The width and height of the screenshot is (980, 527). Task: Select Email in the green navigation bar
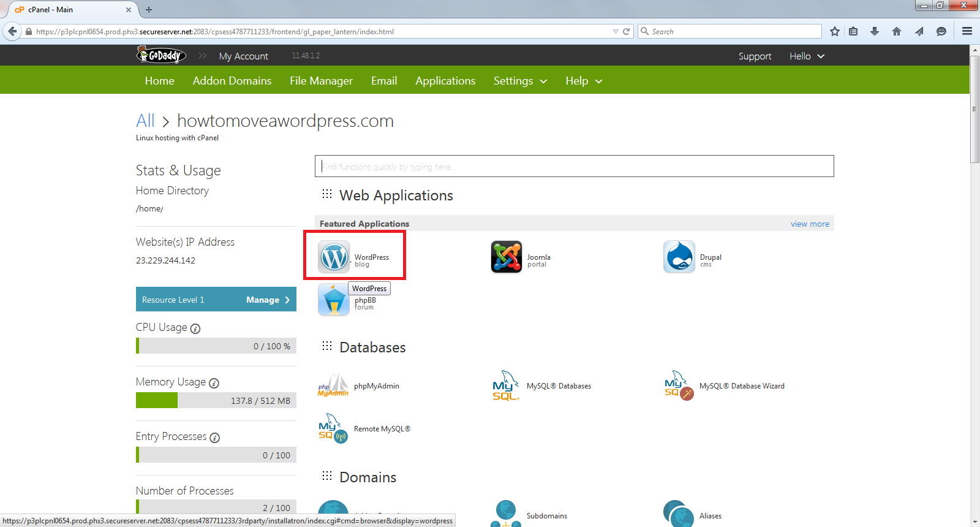pyautogui.click(x=384, y=81)
